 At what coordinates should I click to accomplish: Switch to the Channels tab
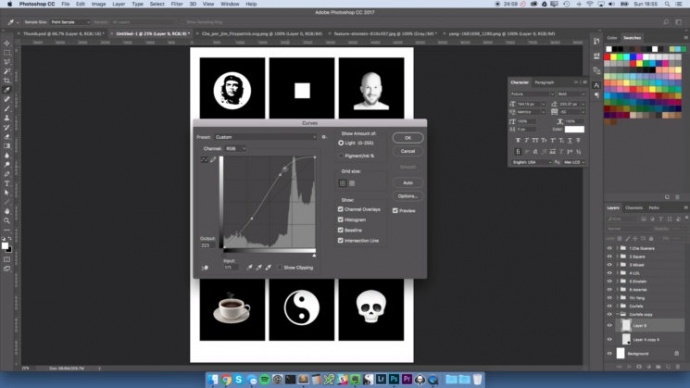(x=634, y=208)
